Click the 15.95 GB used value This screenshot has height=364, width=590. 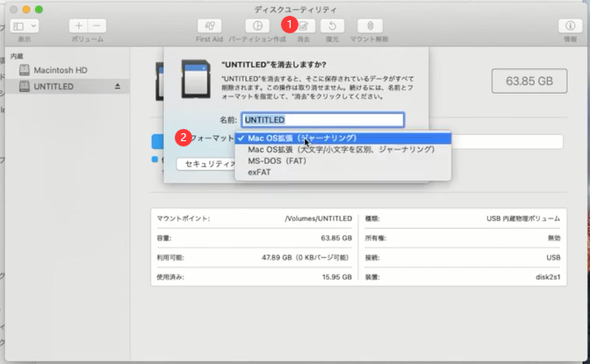pos(337,277)
